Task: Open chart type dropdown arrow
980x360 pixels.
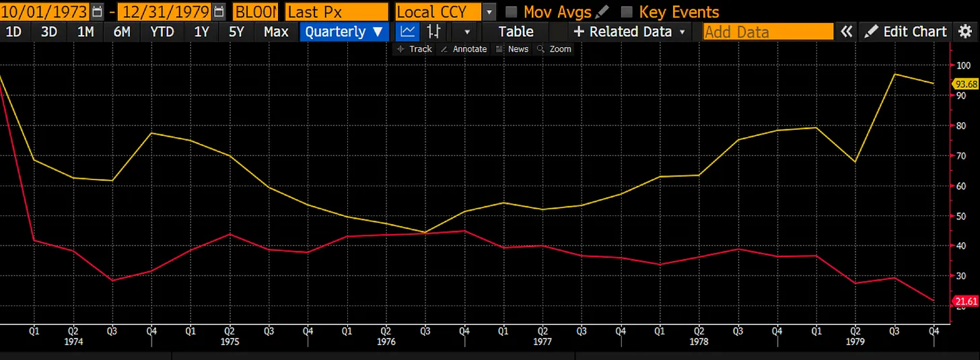Action: [x=466, y=32]
